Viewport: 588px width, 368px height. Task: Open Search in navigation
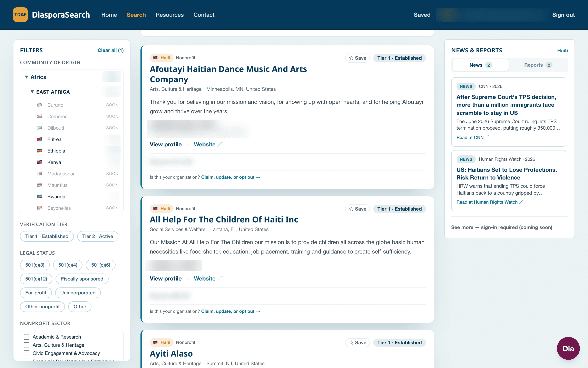coord(136,15)
